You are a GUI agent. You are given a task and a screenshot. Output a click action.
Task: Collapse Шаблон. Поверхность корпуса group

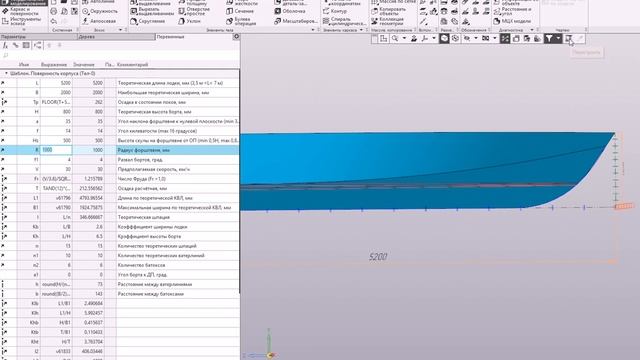click(x=6, y=73)
